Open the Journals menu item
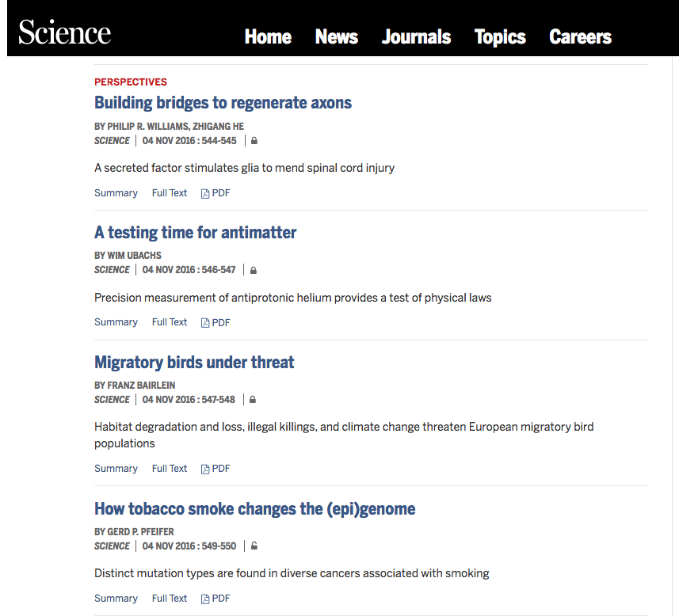Image resolution: width=679 pixels, height=616 pixels. click(416, 36)
